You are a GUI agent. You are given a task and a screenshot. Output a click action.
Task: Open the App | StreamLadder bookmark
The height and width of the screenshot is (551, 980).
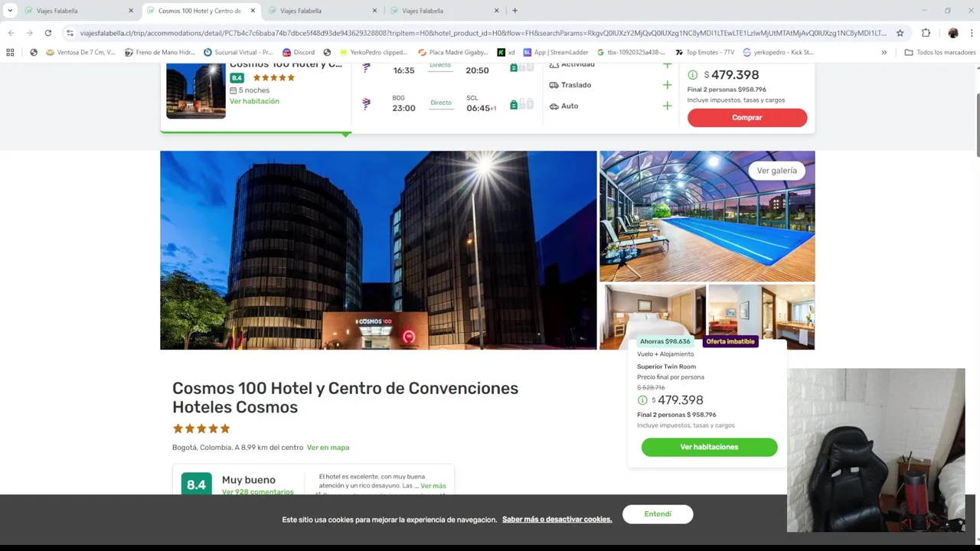pyautogui.click(x=557, y=52)
